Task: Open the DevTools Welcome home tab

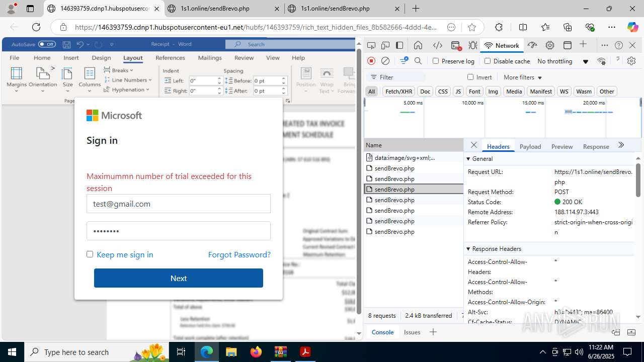Action: point(418,45)
